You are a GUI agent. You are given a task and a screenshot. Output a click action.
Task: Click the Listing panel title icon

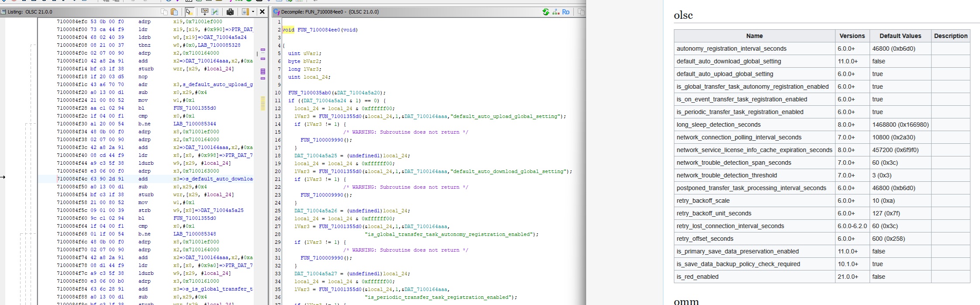[3, 12]
